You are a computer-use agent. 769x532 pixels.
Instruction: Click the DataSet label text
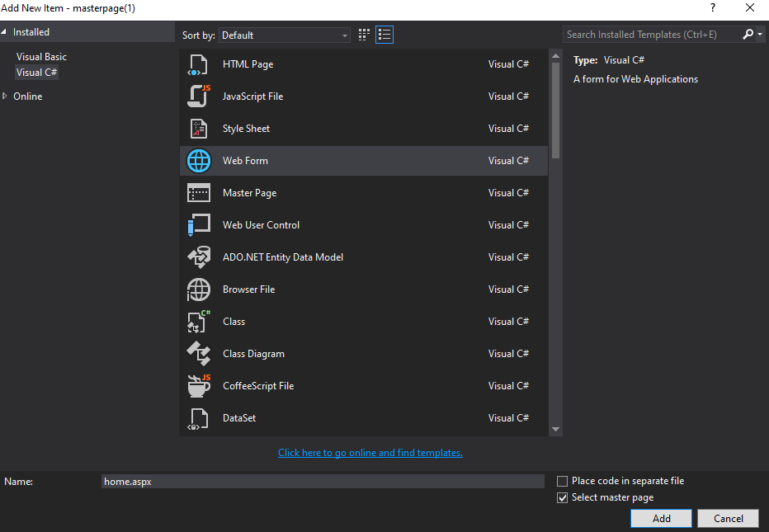tap(239, 417)
